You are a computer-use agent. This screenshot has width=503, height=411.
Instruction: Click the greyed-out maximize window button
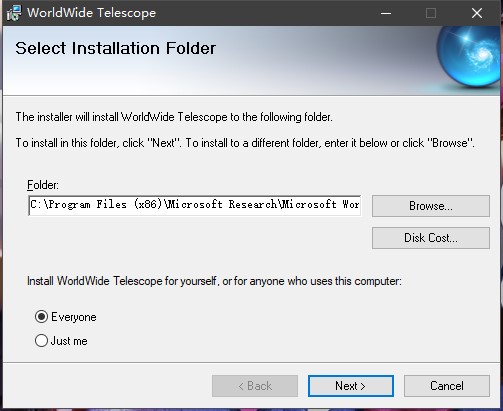[x=431, y=13]
